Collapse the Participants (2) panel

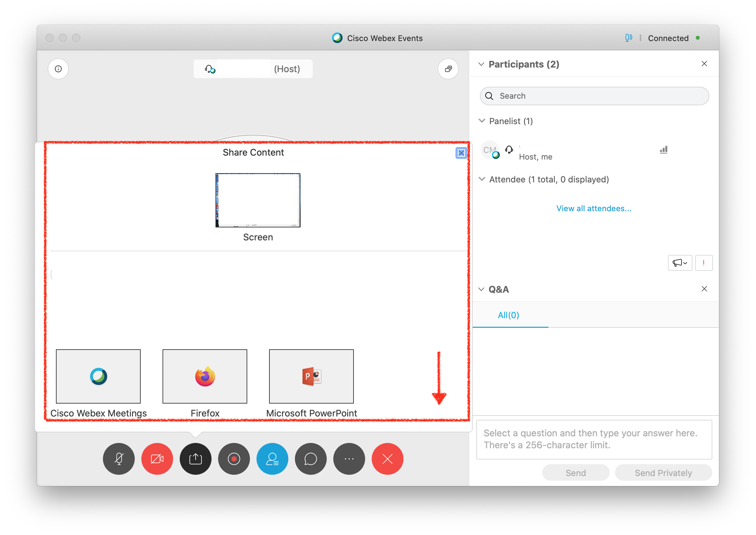pos(481,64)
